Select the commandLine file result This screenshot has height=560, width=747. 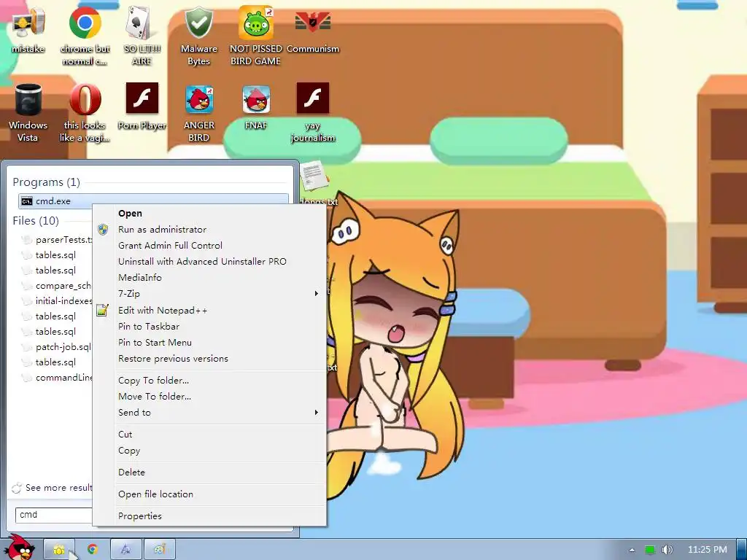click(57, 378)
